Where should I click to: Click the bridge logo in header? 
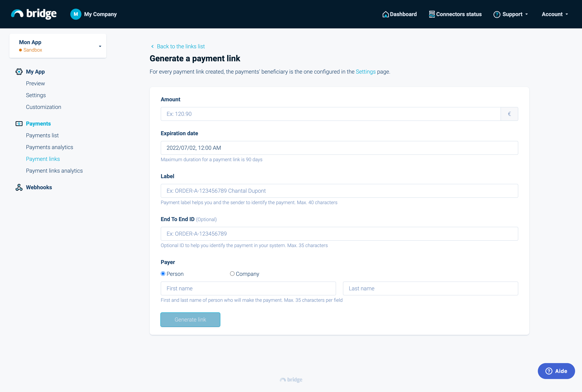[34, 14]
